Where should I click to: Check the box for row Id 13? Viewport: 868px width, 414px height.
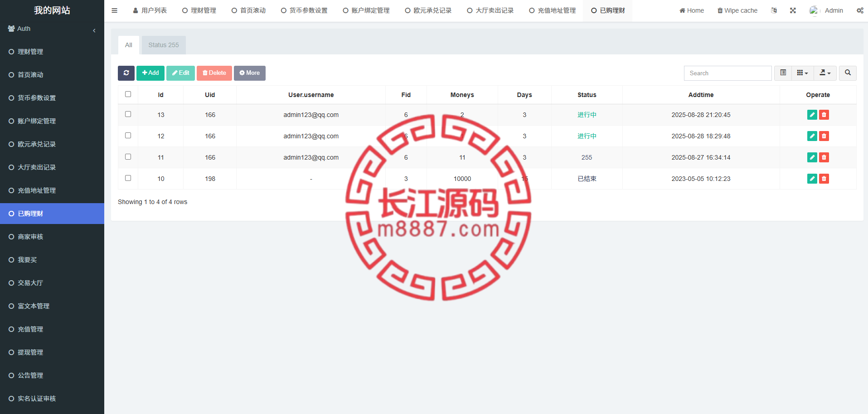128,114
